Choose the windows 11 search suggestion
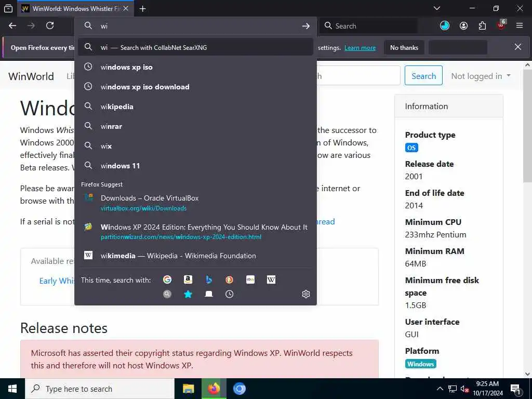 tap(195, 166)
